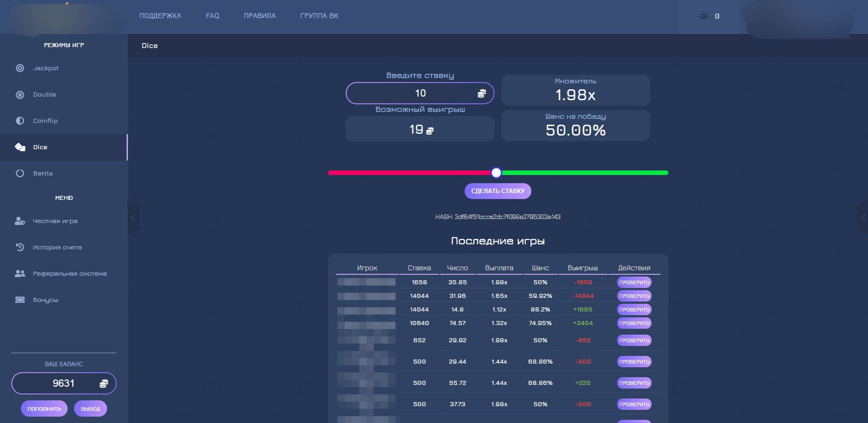Screen dimensions: 868x423
Task: Expand the right side panel arrow
Action: pyautogui.click(x=863, y=218)
